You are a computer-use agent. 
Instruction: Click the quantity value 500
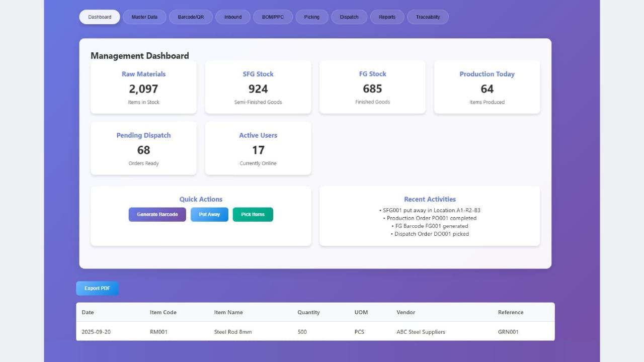point(302,332)
